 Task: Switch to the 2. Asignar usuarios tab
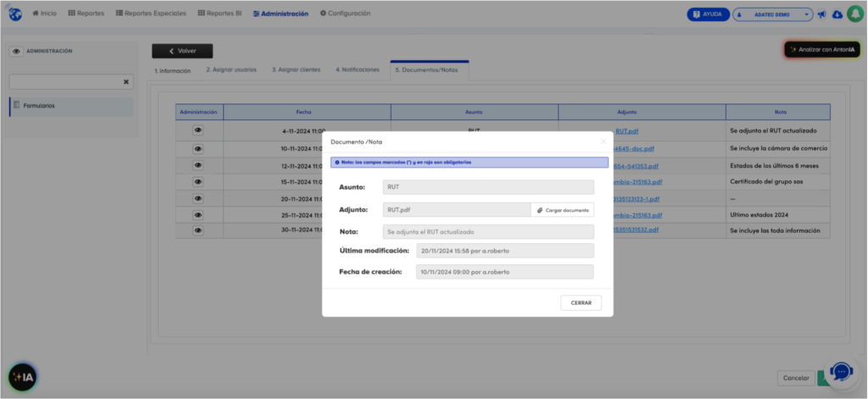click(x=231, y=69)
